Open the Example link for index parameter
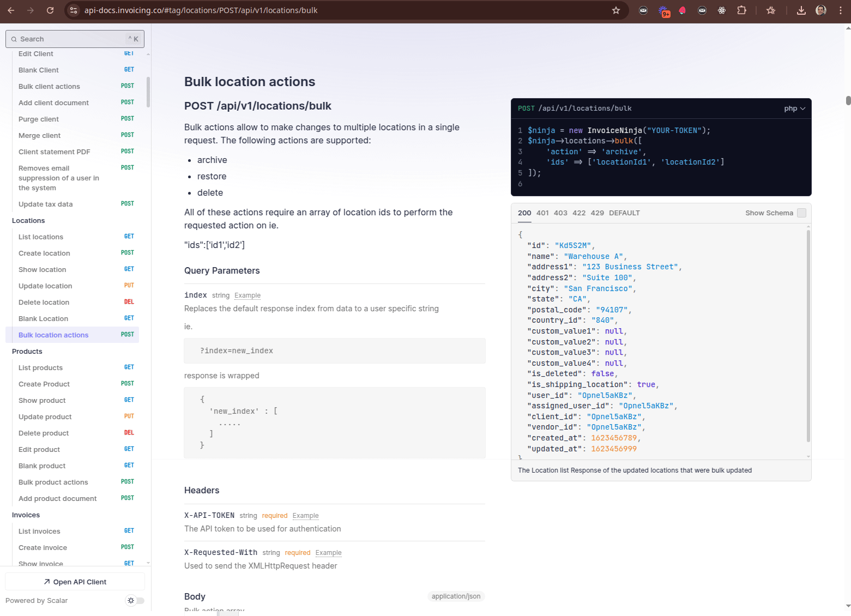Screen dimensions: 851x616 click(248, 295)
